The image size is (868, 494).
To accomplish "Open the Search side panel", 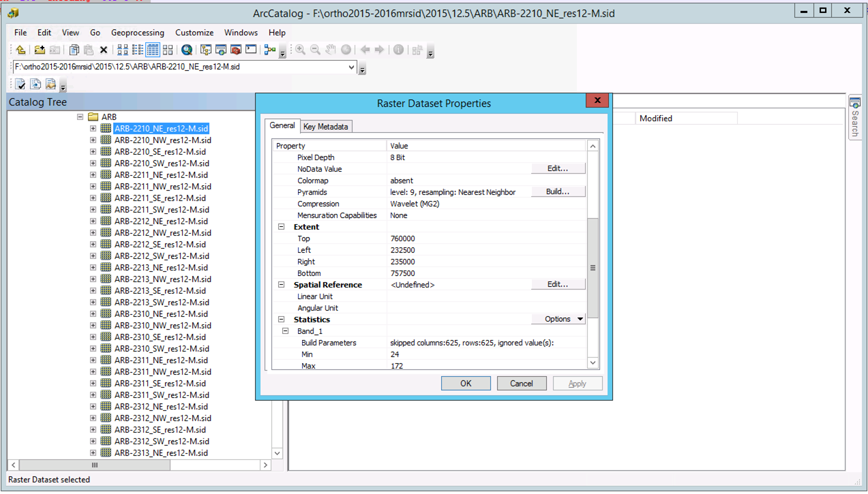I will pos(855,117).
